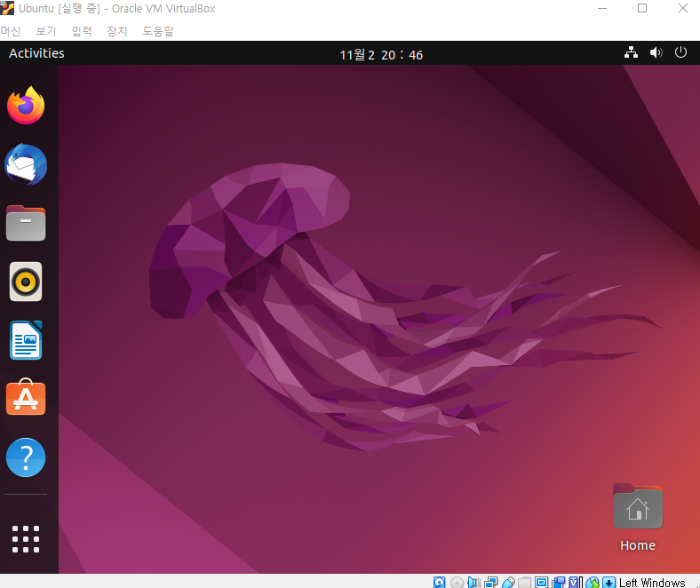Open Thunderbird Mail from the dock
Screen dimensions: 700x588
pyautogui.click(x=26, y=164)
